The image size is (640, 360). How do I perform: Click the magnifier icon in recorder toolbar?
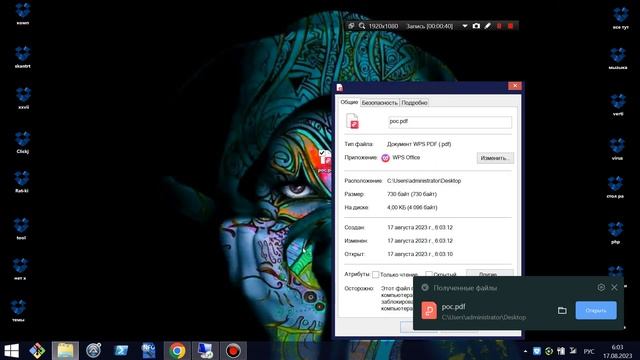pyautogui.click(x=362, y=26)
